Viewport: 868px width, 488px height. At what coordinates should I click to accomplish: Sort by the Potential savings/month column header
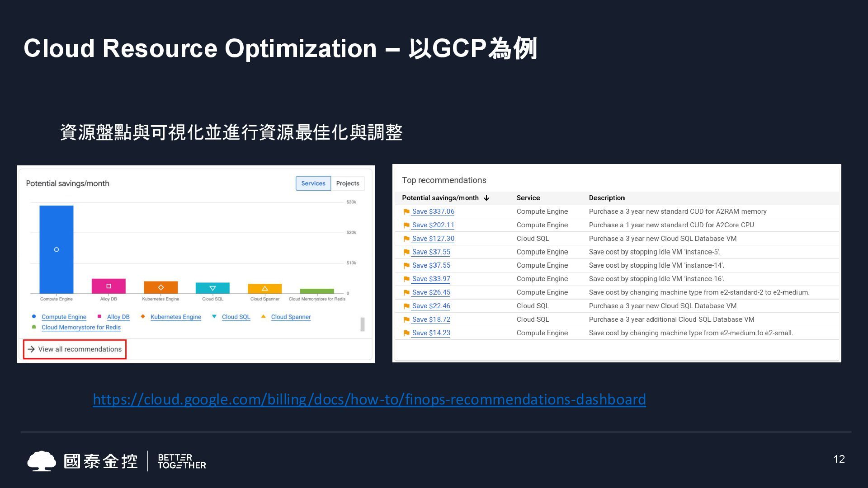(x=440, y=198)
